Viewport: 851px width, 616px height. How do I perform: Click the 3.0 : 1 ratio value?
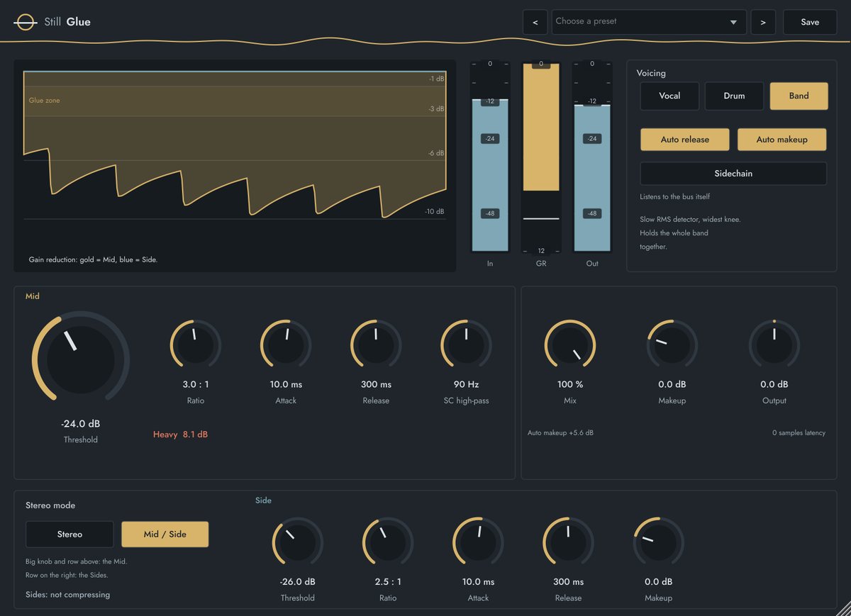coord(195,384)
